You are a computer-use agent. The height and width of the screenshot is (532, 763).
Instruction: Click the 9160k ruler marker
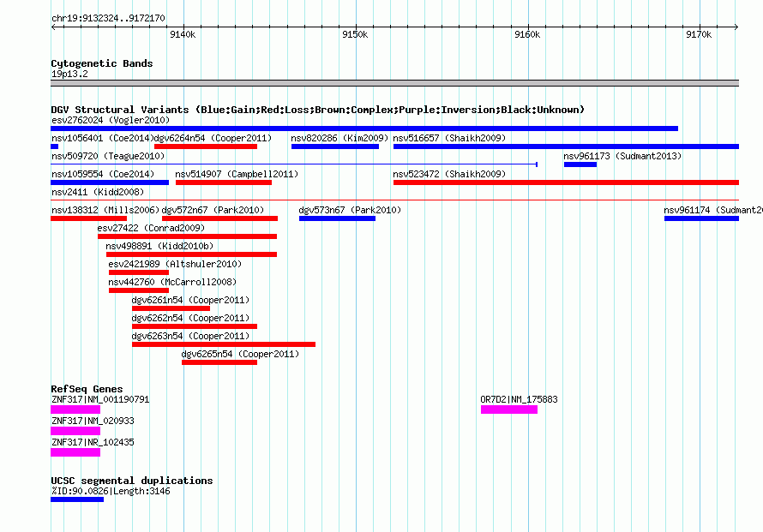click(x=527, y=34)
